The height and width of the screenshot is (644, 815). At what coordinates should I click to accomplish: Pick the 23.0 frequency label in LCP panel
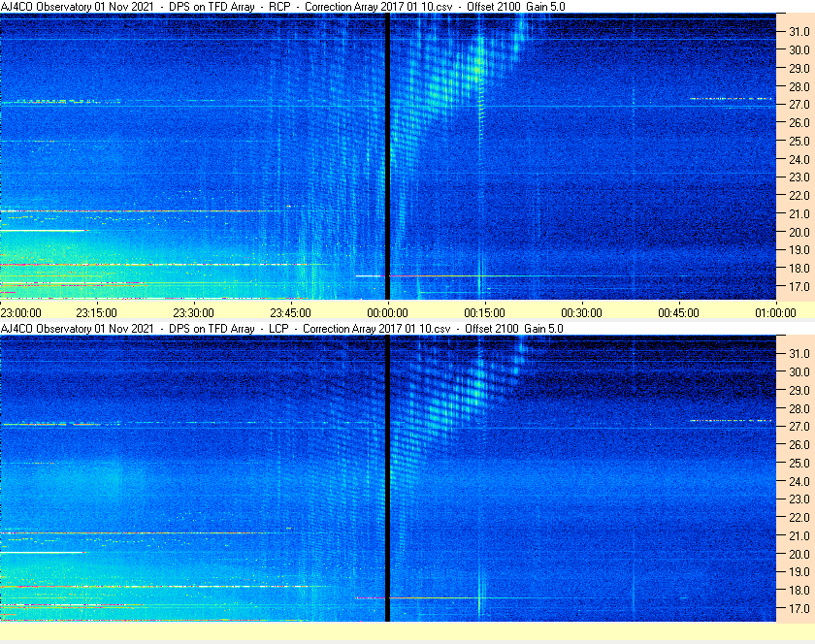point(799,499)
